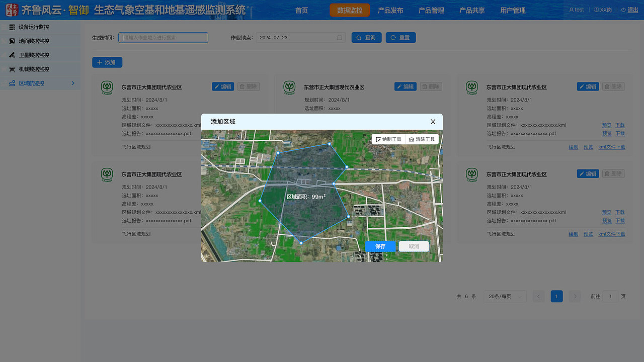Switch to the 产品共享 tab
This screenshot has height=362, width=644.
(472, 10)
